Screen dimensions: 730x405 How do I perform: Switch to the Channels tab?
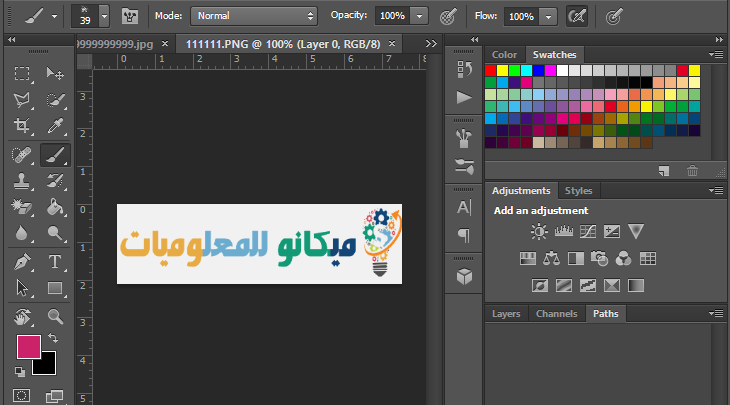(556, 314)
